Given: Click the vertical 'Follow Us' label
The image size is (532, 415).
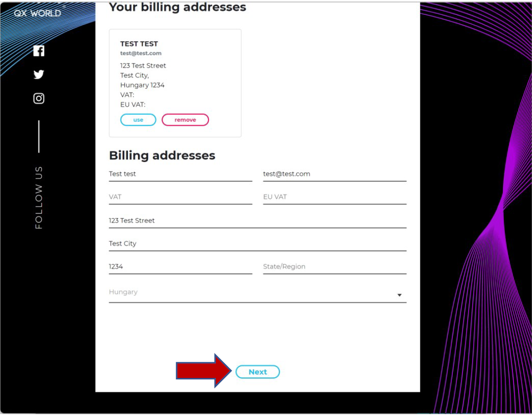Looking at the screenshot, I should pos(39,198).
